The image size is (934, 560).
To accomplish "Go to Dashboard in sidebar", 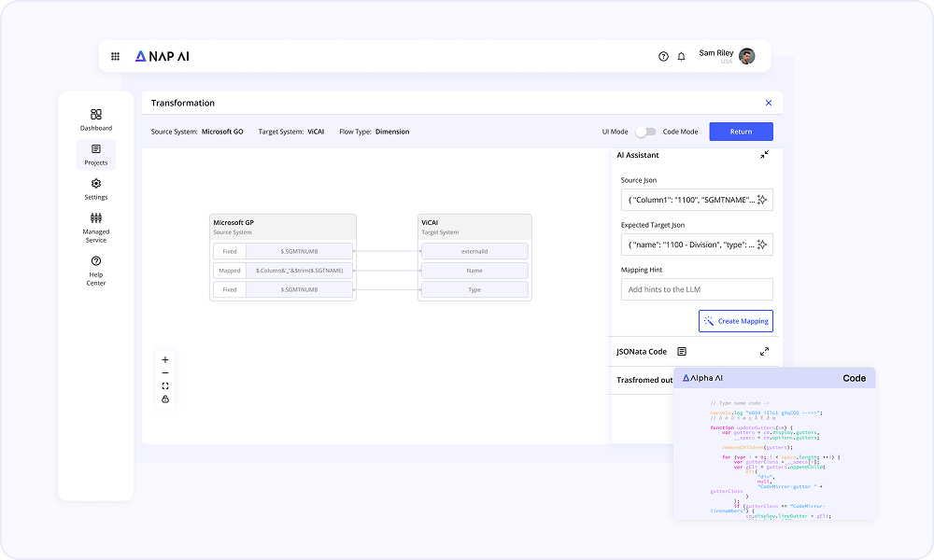I will point(96,119).
